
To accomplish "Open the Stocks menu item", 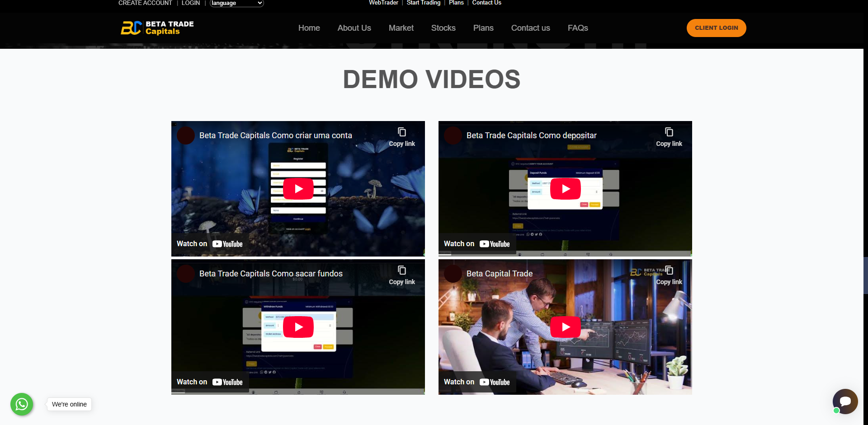I will tap(443, 28).
